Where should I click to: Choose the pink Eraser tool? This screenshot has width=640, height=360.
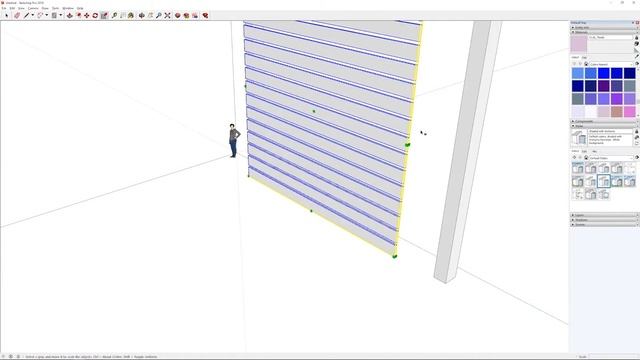tap(17, 15)
